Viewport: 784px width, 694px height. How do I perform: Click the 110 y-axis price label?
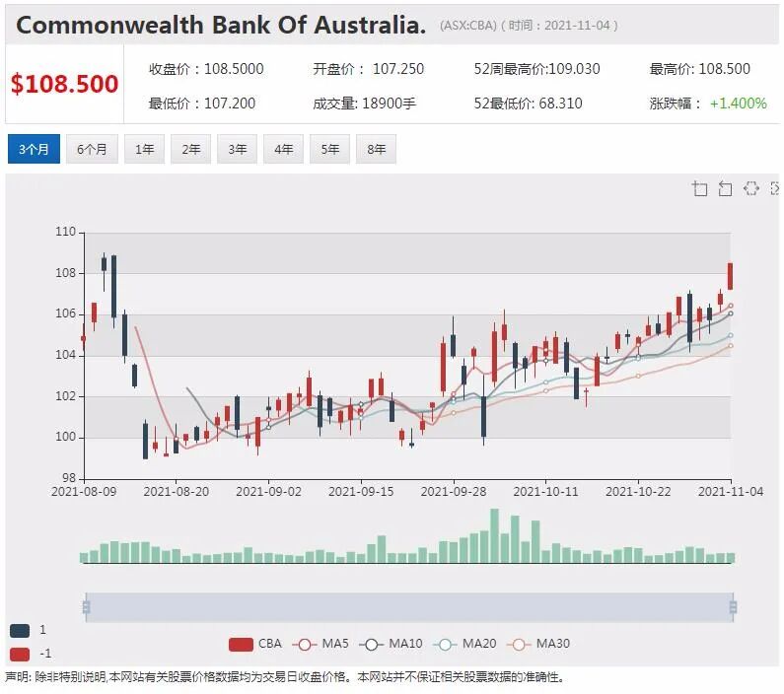(x=65, y=232)
